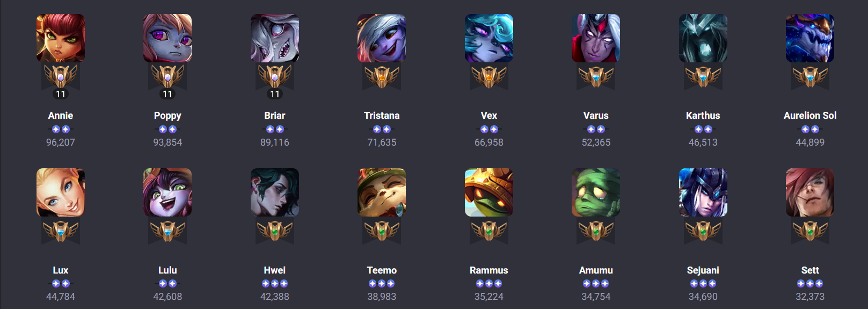Click Amumu's mastery crest icon
This screenshot has width=868, height=309.
(596, 231)
